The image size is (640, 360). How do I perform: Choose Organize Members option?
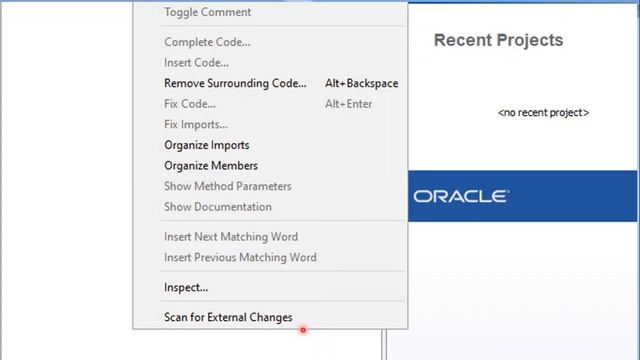point(270,166)
